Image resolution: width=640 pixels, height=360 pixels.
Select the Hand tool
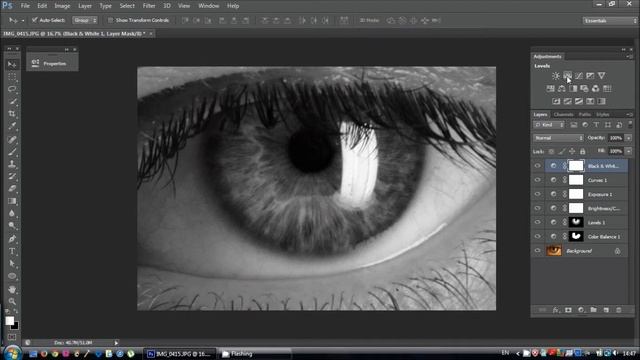point(12,289)
